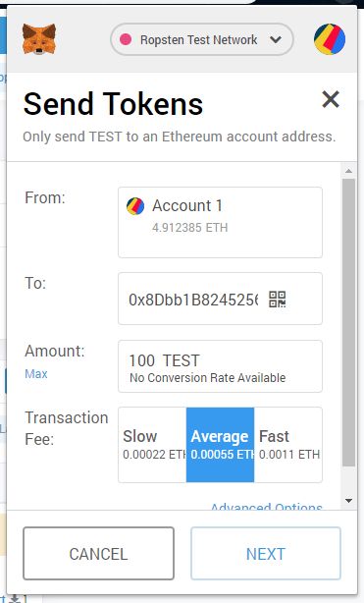Click the scrollbar up arrow
This screenshot has height=603, width=364.
coord(348,171)
